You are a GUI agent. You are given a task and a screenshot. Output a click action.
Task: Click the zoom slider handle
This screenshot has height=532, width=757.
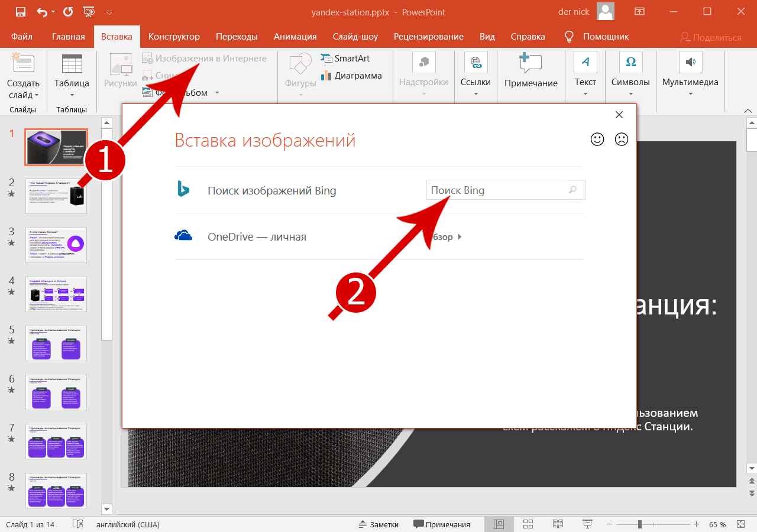(x=639, y=524)
